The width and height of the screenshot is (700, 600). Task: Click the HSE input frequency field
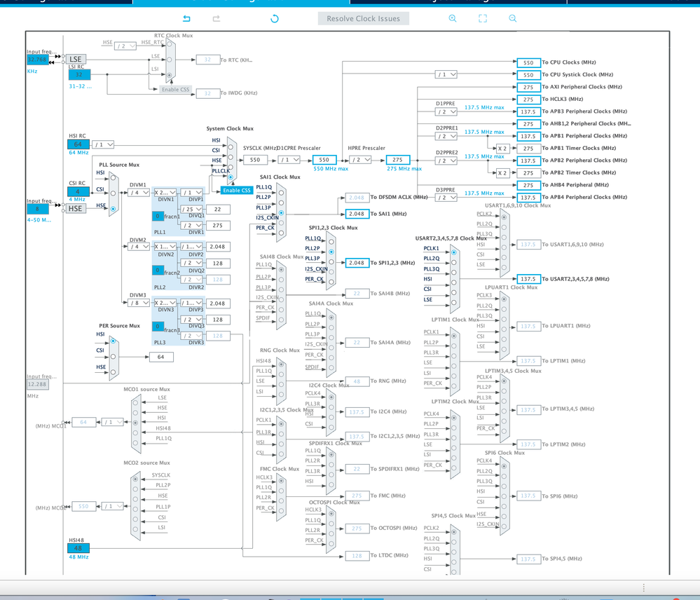click(x=38, y=208)
